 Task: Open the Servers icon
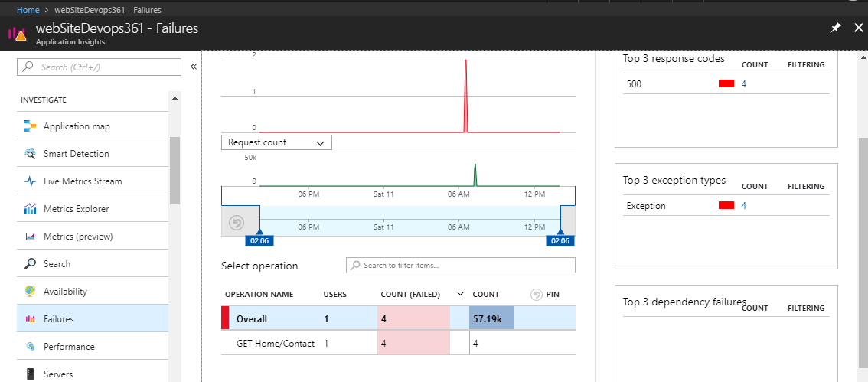[x=30, y=374]
